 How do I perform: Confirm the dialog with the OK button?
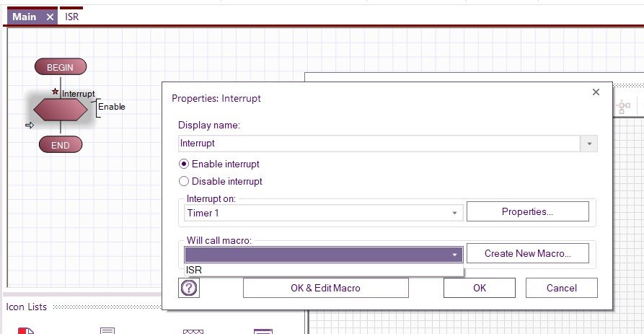point(480,288)
